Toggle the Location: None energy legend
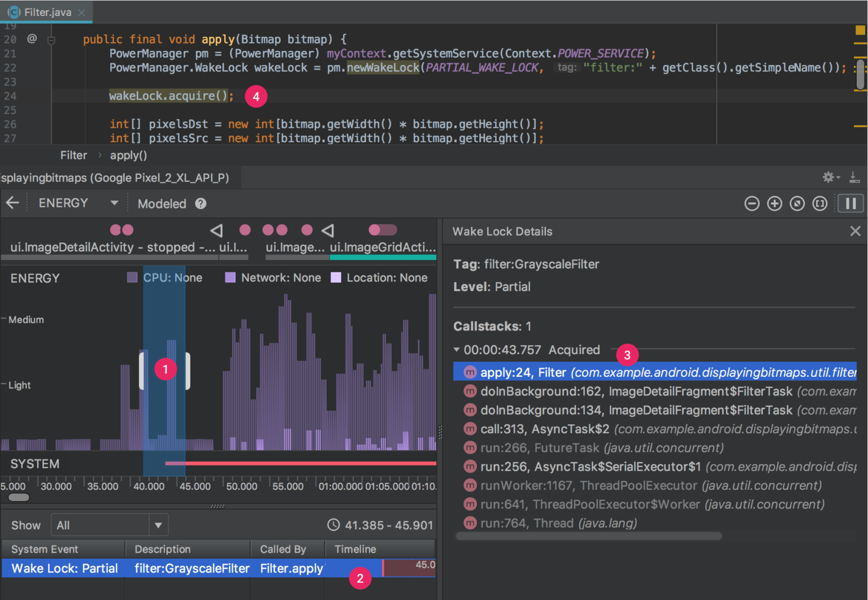The height and width of the screenshot is (600, 868). (x=380, y=277)
